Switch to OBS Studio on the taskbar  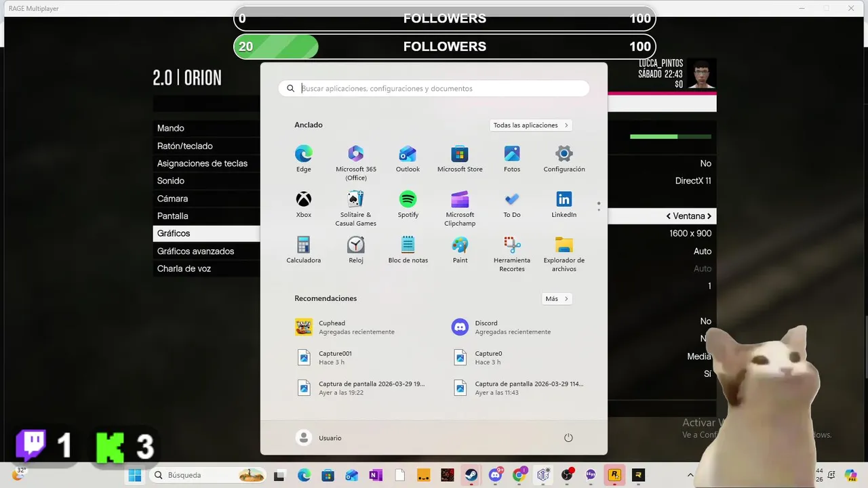tap(567, 475)
